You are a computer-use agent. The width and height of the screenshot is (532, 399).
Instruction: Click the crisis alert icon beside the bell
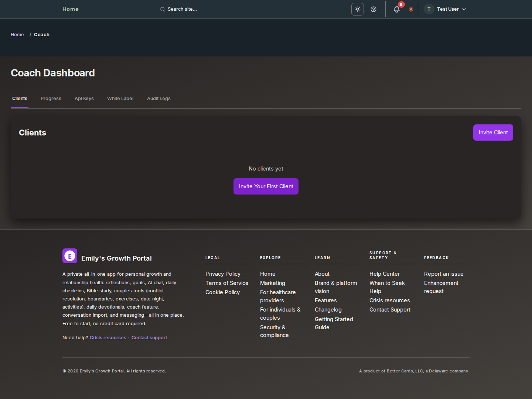tap(411, 9)
